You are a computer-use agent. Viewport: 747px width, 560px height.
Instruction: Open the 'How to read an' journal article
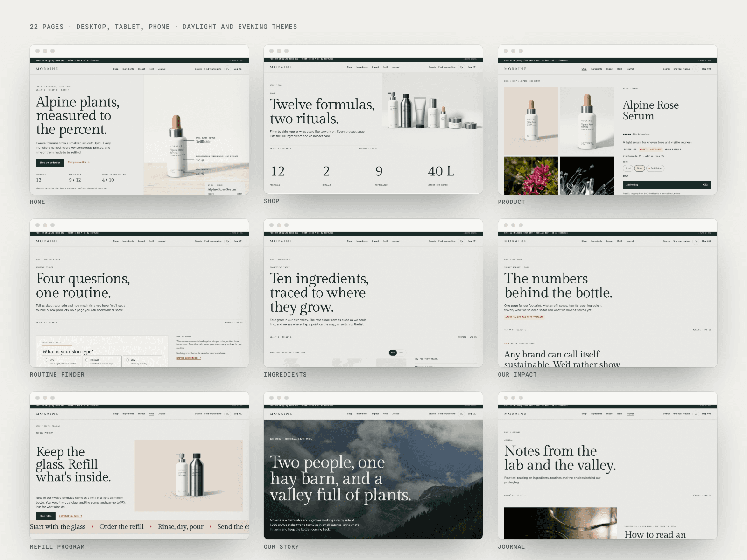coord(655,535)
